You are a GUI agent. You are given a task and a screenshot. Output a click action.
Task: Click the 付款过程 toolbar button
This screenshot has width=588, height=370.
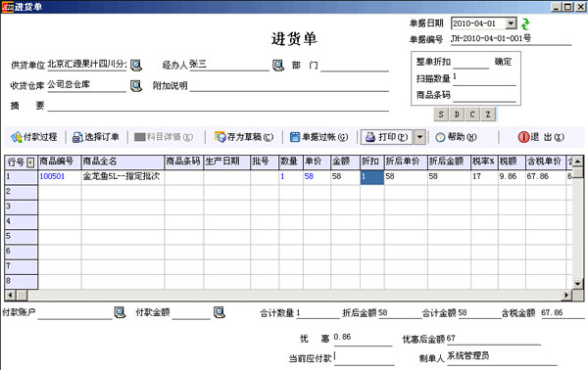[34, 137]
